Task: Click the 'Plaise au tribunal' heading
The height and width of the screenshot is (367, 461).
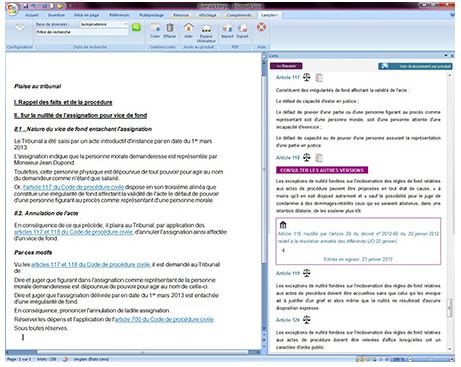Action: click(x=37, y=86)
